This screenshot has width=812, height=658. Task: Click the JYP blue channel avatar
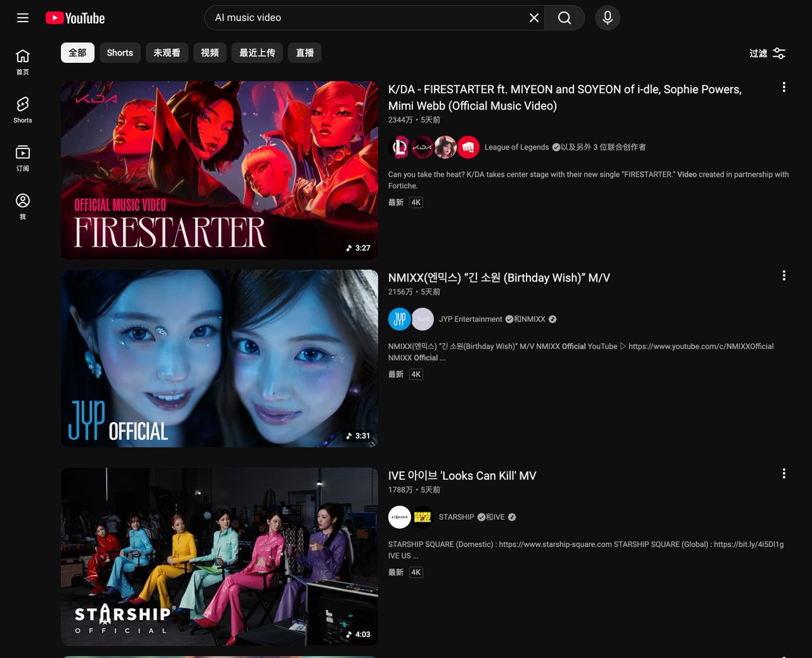coord(399,319)
